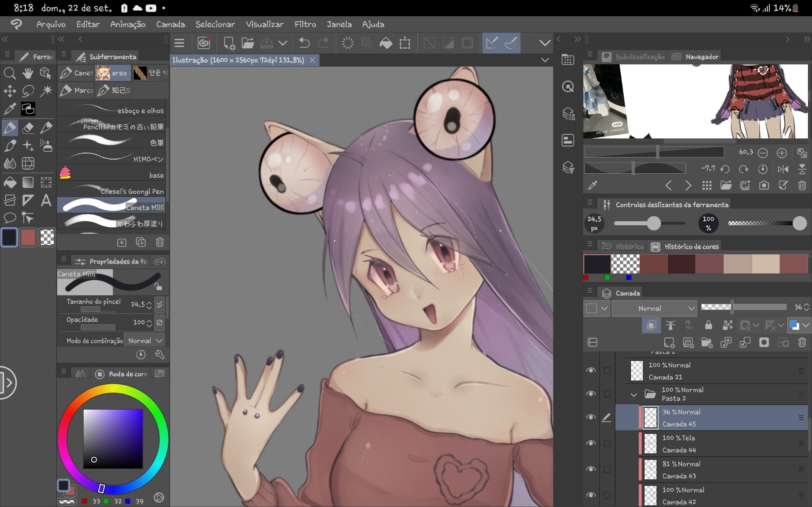Flip canvas horizontally in Navigator

tap(783, 169)
